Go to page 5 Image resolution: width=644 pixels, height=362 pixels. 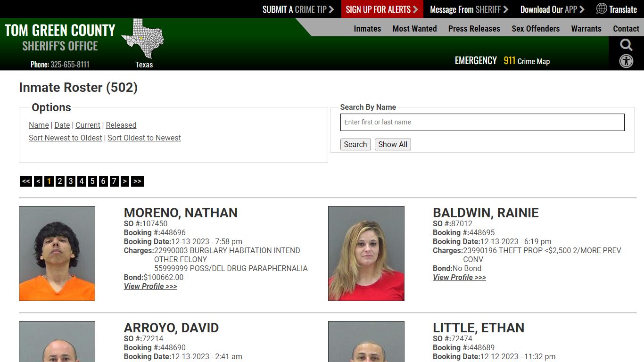92,181
